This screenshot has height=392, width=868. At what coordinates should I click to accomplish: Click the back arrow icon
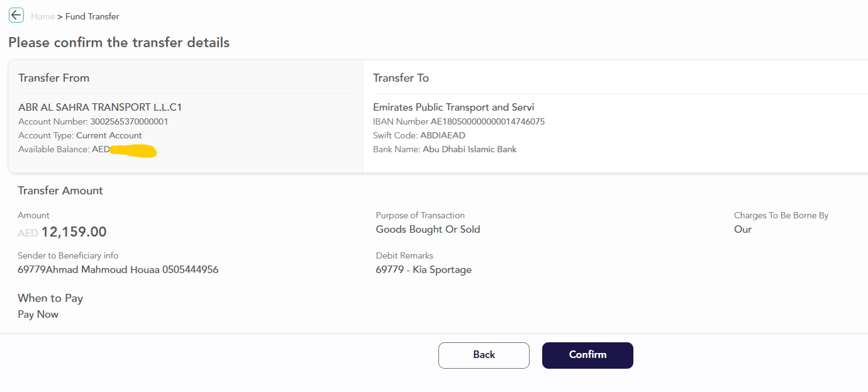[x=16, y=15]
